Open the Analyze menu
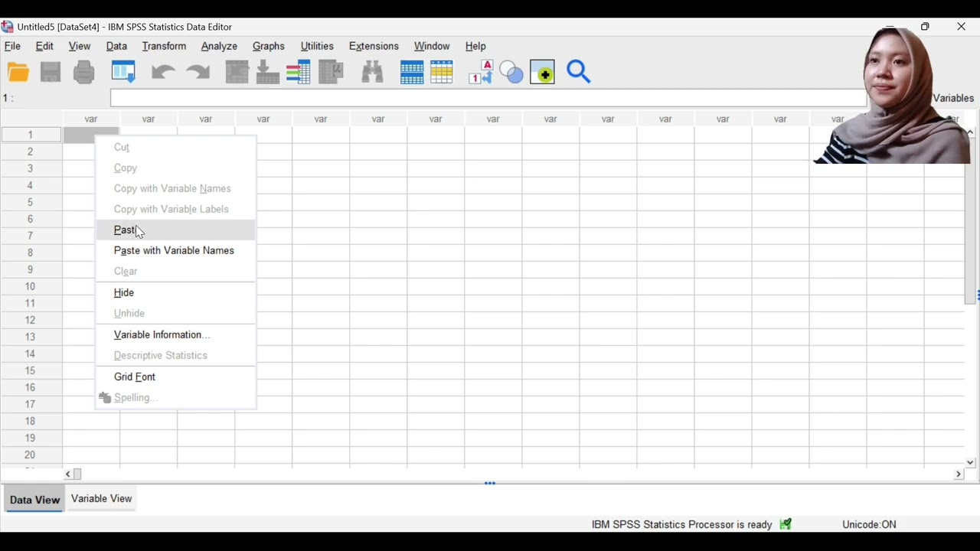Screen dimensions: 980x551 [219, 46]
